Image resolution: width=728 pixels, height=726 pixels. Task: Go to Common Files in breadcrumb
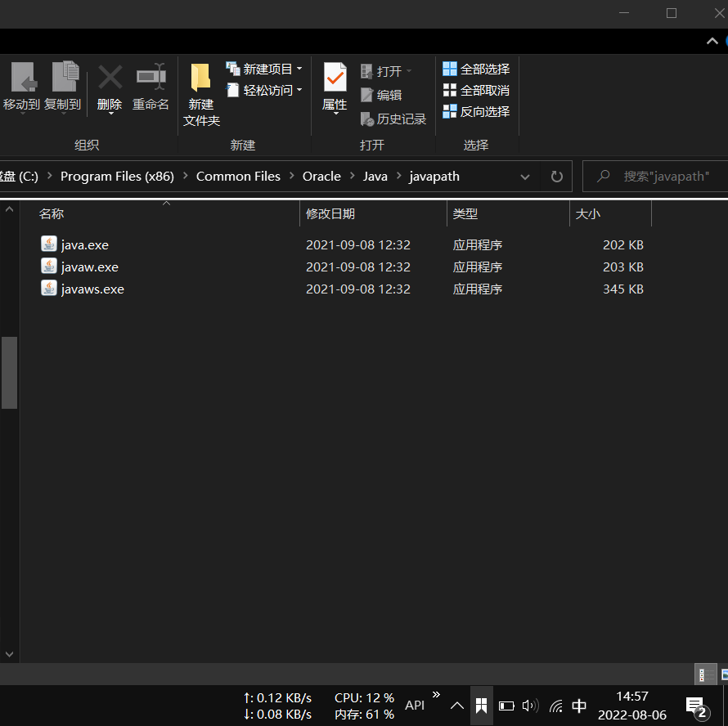point(238,177)
